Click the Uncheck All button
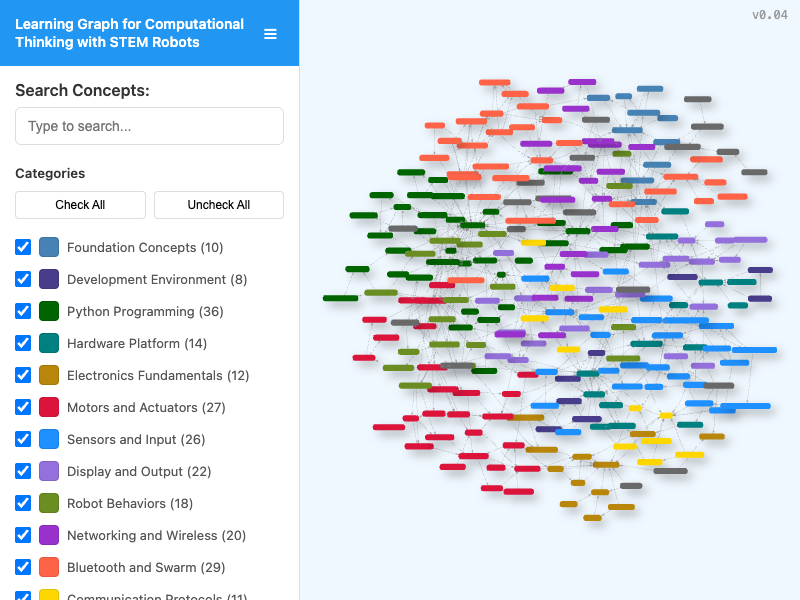800x600 pixels. coord(219,205)
